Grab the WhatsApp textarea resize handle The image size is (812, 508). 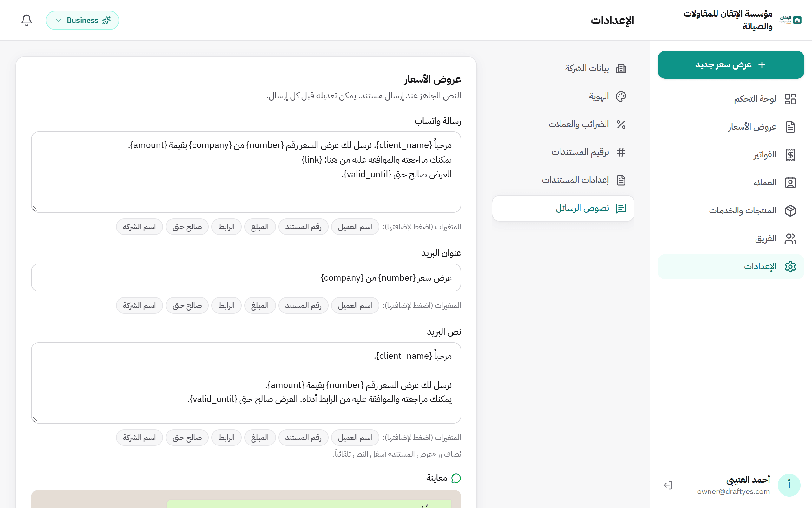[35, 209]
